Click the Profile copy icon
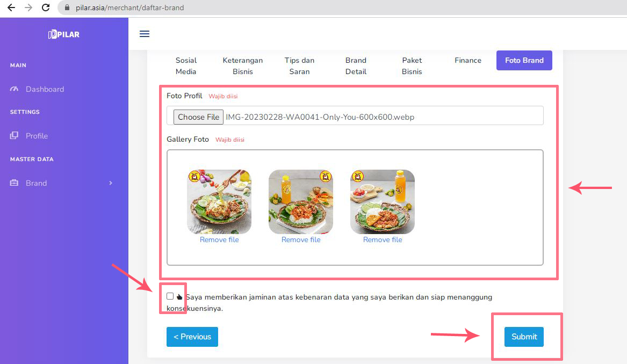The image size is (627, 364). 14,135
